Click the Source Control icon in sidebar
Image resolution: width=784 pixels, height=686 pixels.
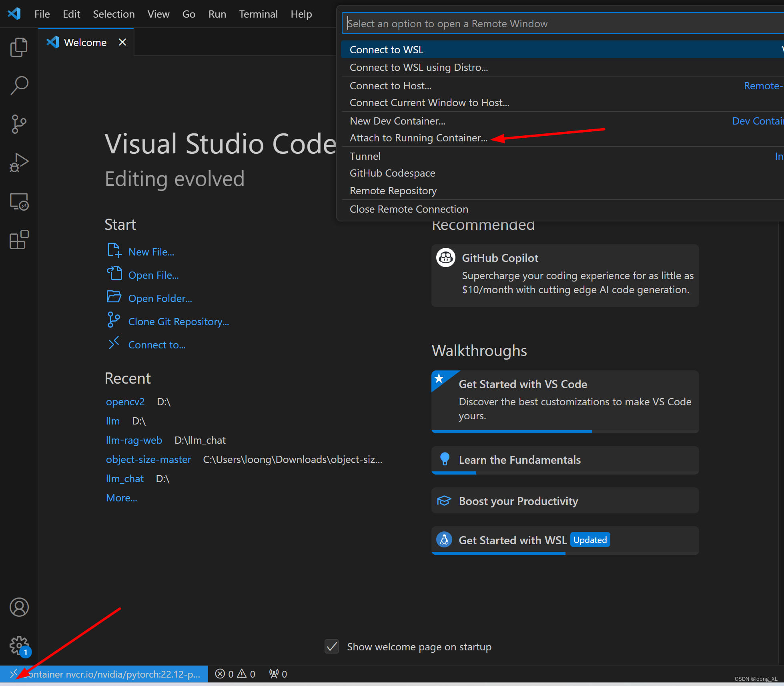pos(19,123)
